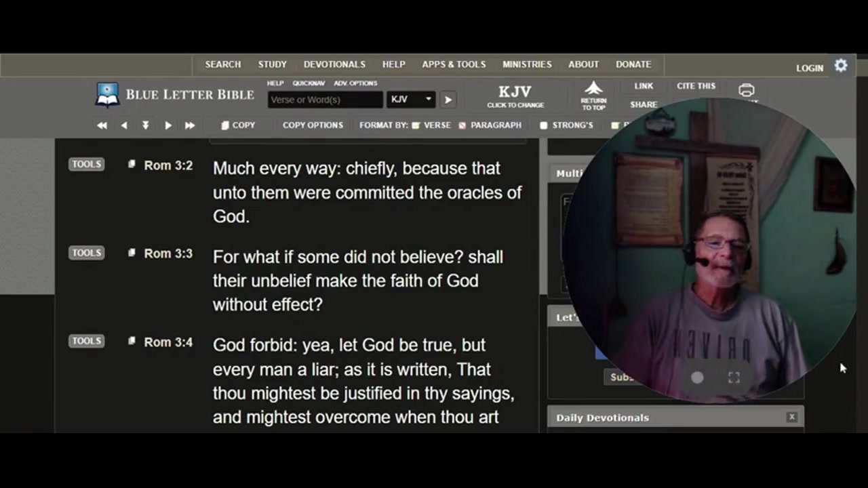Go to next chapter with right arrow
This screenshot has width=868, height=488.
pos(168,125)
